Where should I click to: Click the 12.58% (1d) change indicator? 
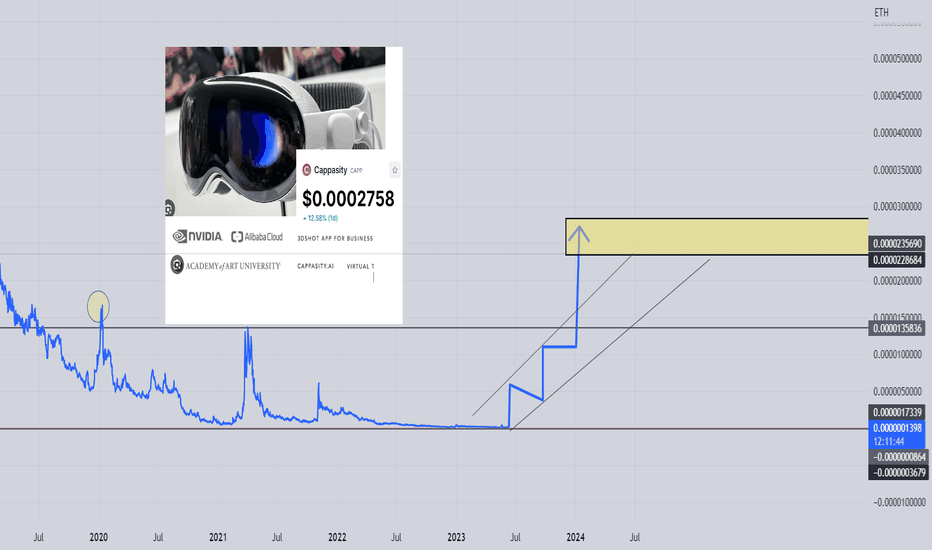320,218
